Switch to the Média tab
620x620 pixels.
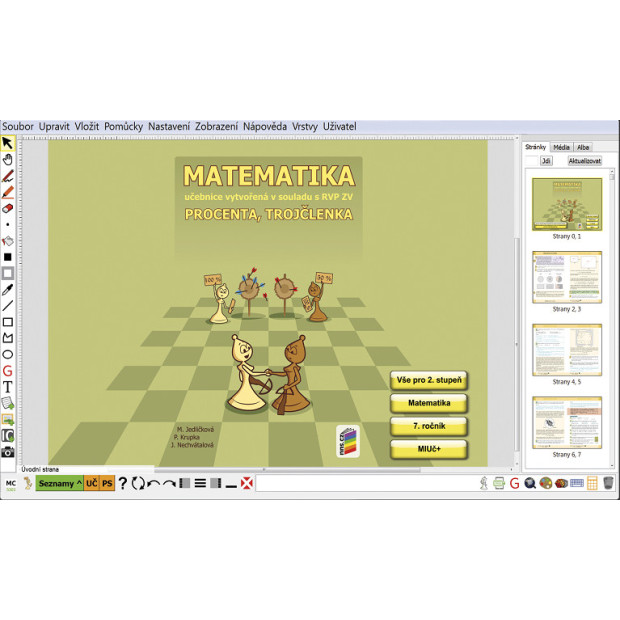point(561,146)
